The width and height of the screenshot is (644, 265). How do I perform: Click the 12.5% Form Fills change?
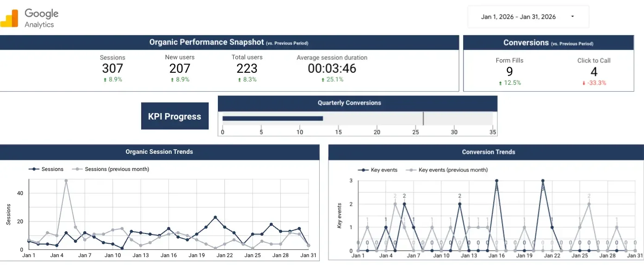click(509, 83)
